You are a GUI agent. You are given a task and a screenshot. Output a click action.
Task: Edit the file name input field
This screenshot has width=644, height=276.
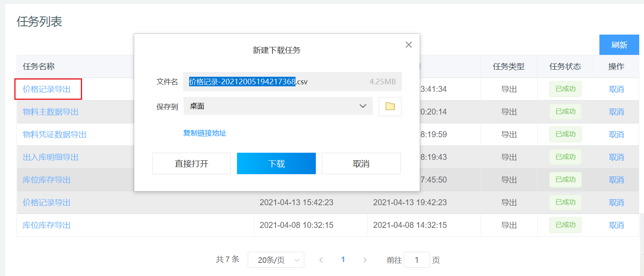(275, 82)
